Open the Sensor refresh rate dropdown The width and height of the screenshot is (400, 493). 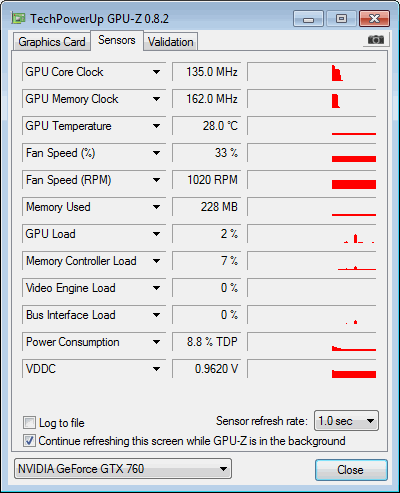346,421
